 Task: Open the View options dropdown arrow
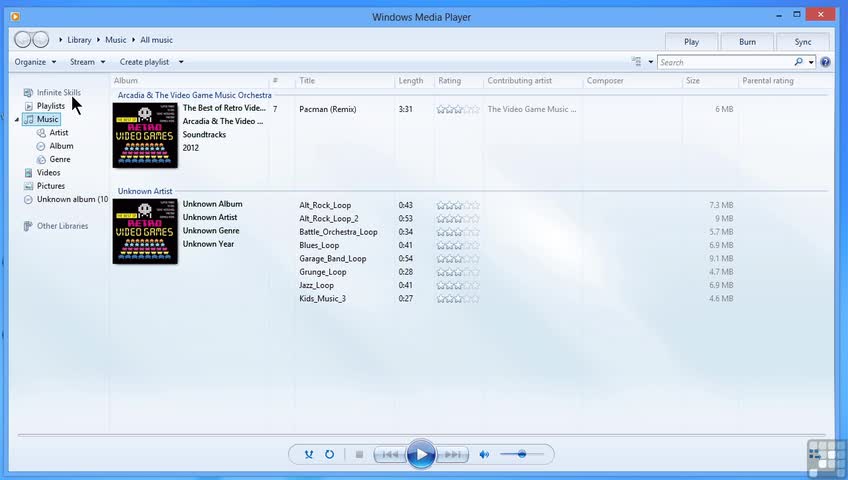pos(651,62)
